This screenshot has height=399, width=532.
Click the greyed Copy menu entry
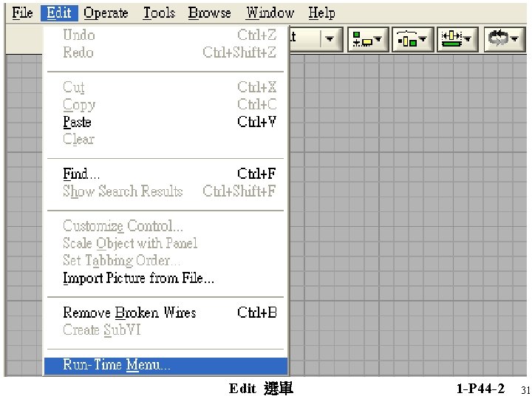coord(166,104)
